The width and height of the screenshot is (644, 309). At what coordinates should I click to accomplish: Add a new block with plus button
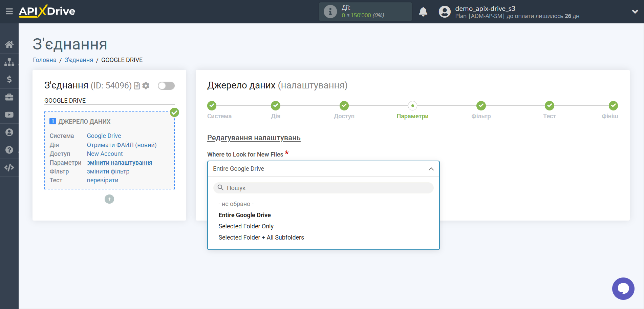[109, 199]
